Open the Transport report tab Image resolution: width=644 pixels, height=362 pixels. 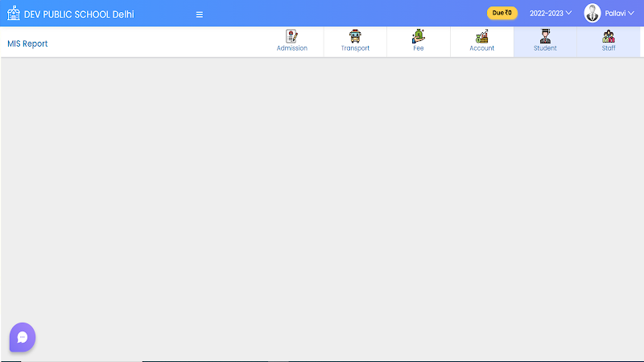[x=355, y=42]
